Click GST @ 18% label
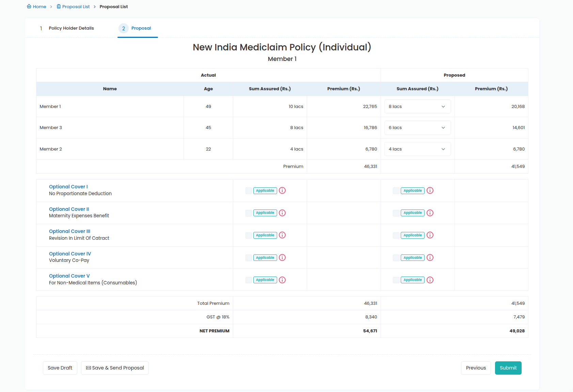The height and width of the screenshot is (392, 573). point(218,317)
